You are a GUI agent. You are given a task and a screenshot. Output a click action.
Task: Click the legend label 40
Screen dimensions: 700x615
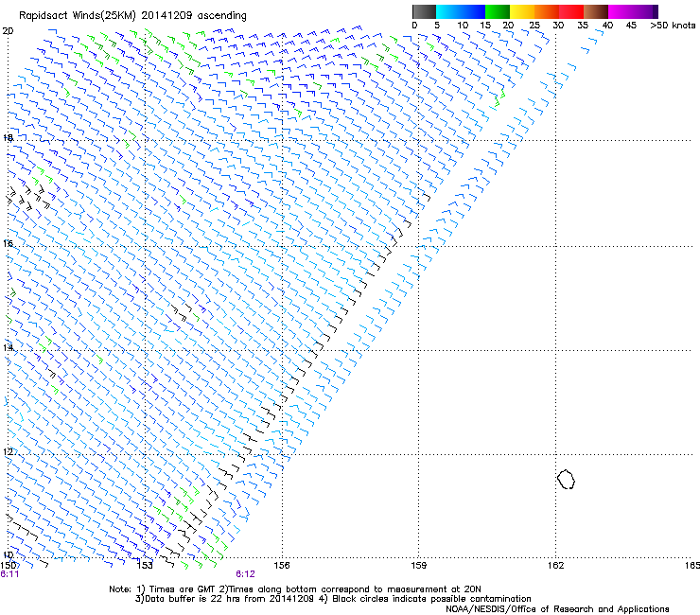[x=607, y=26]
